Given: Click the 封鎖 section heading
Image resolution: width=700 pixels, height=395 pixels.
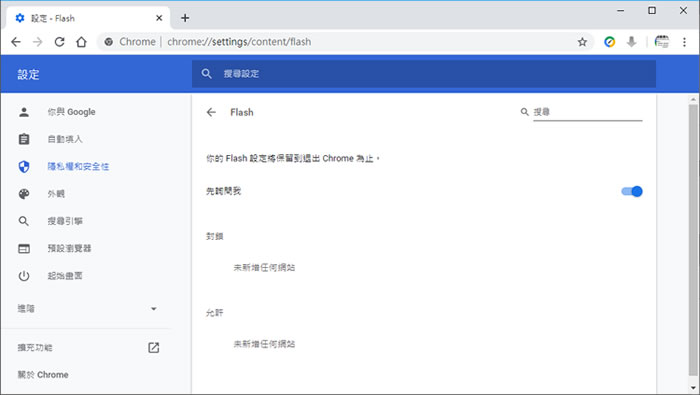Looking at the screenshot, I should tap(215, 237).
